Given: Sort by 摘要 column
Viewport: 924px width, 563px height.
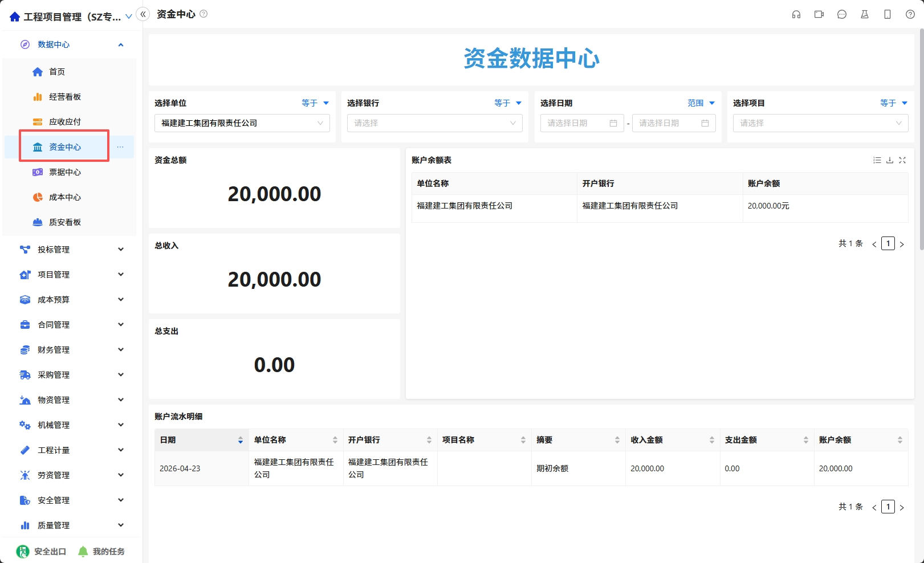Looking at the screenshot, I should 617,440.
